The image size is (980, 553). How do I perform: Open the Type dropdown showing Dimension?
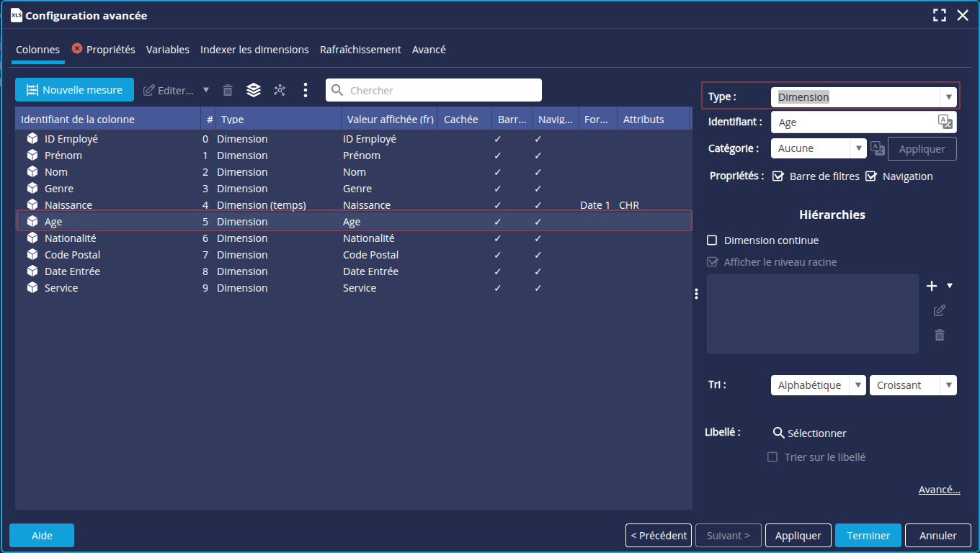[x=863, y=97]
